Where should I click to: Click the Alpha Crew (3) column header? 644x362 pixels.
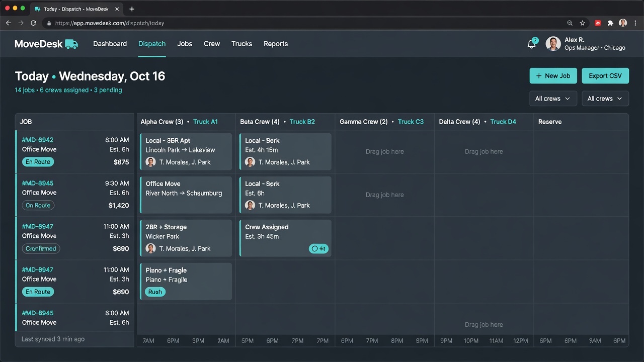(x=162, y=122)
